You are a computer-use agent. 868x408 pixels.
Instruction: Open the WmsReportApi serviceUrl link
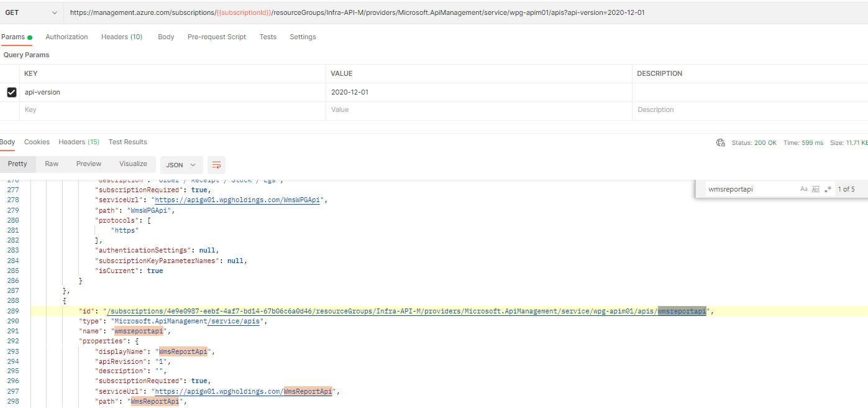click(244, 392)
